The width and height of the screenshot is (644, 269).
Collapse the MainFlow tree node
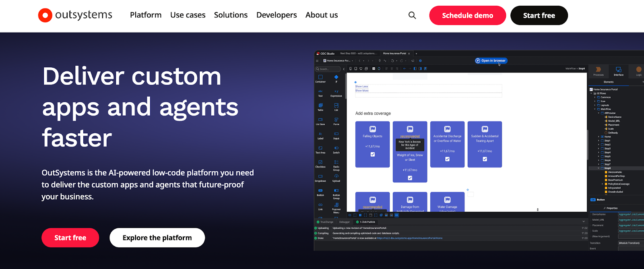[595, 109]
